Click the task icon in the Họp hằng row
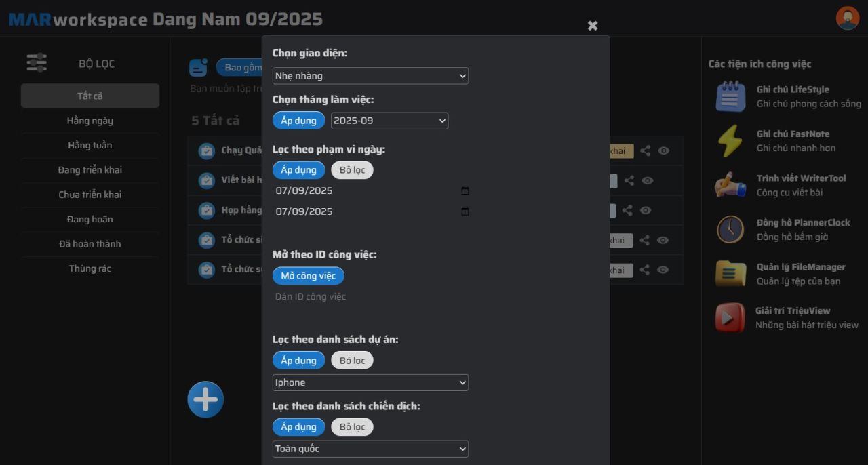Image resolution: width=868 pixels, height=465 pixels. click(207, 210)
